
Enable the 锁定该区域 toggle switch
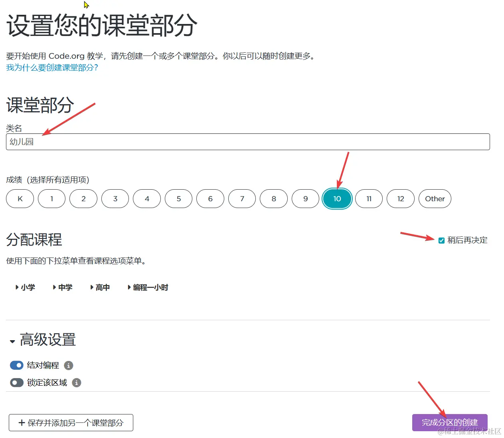(x=16, y=383)
